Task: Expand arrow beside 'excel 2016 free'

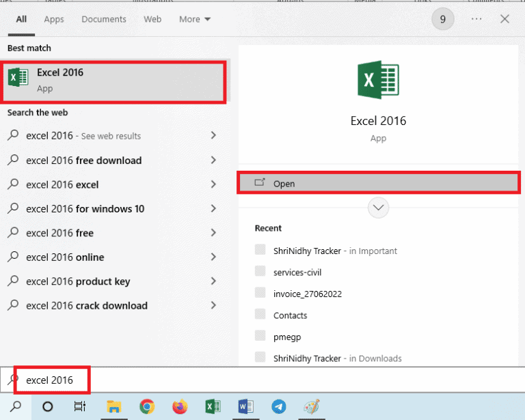Action: (x=213, y=232)
